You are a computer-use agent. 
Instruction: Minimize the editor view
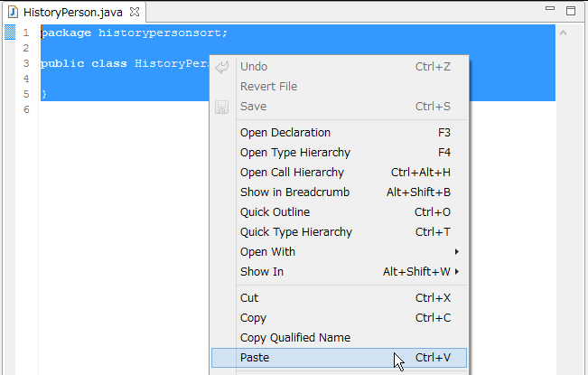(x=550, y=8)
